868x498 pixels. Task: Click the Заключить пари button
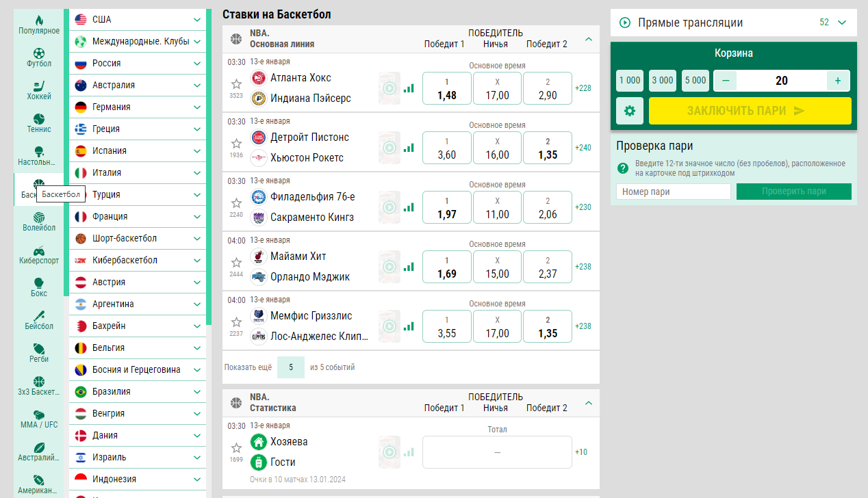pos(750,111)
